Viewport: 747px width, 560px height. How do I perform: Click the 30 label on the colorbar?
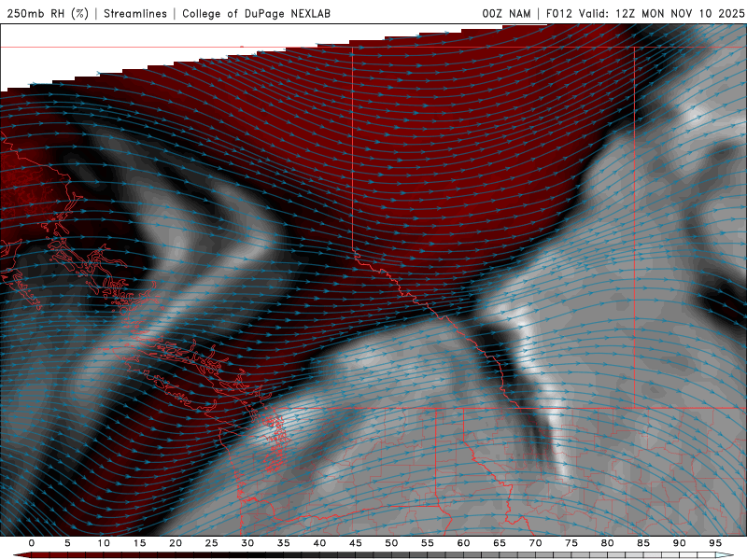(247, 543)
